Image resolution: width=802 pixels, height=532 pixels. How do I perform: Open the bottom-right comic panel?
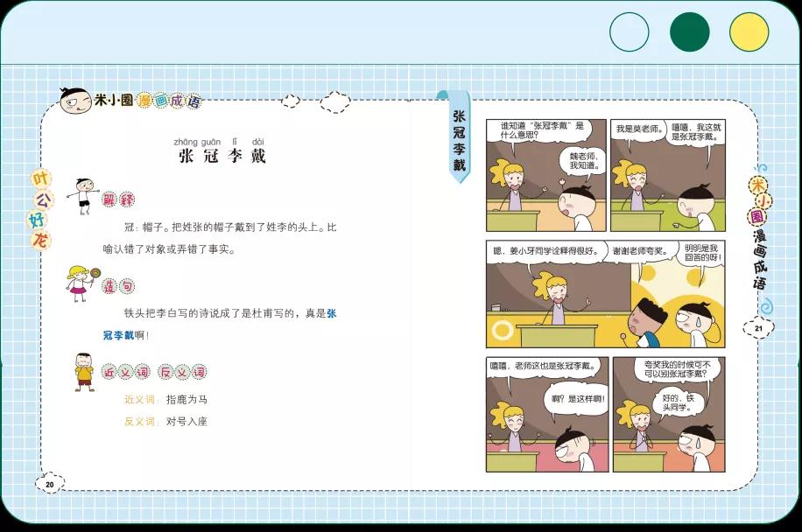coord(667,414)
